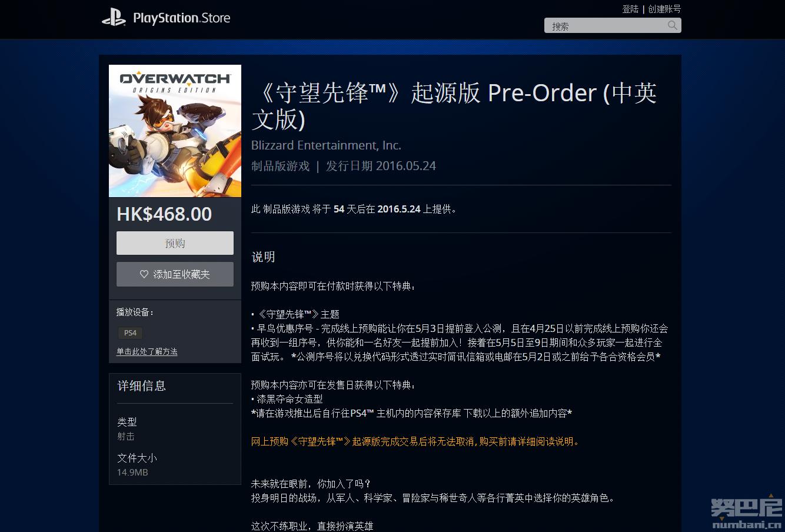
Task: Click the 添加至收藏夹 wishlist button
Action: tap(175, 274)
